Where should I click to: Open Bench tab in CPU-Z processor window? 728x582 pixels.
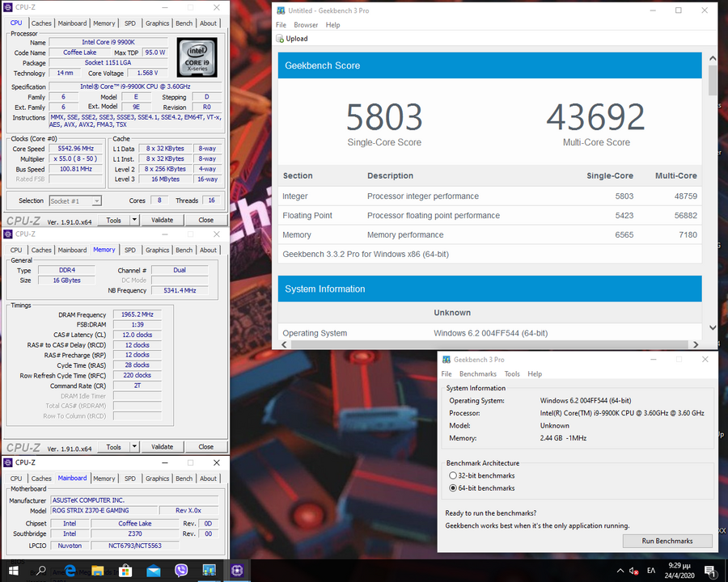click(184, 23)
